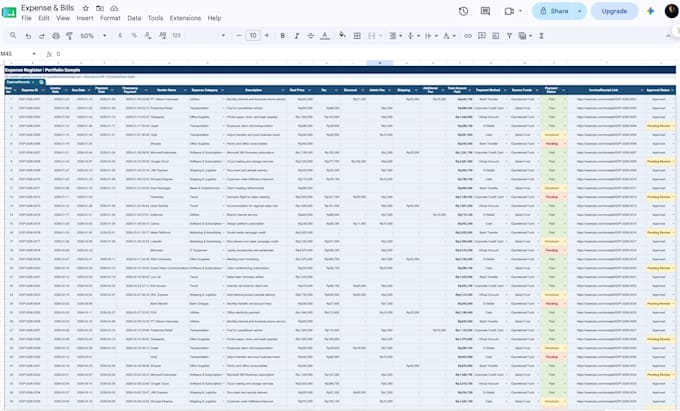Click the cloud document status icon
Image resolution: width=680 pixels, height=411 pixels.
tap(114, 8)
